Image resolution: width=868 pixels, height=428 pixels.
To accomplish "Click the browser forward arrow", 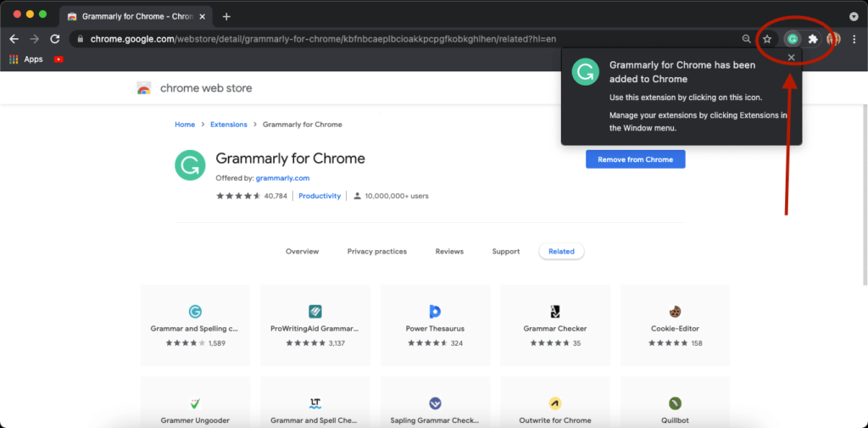I will 34,39.
